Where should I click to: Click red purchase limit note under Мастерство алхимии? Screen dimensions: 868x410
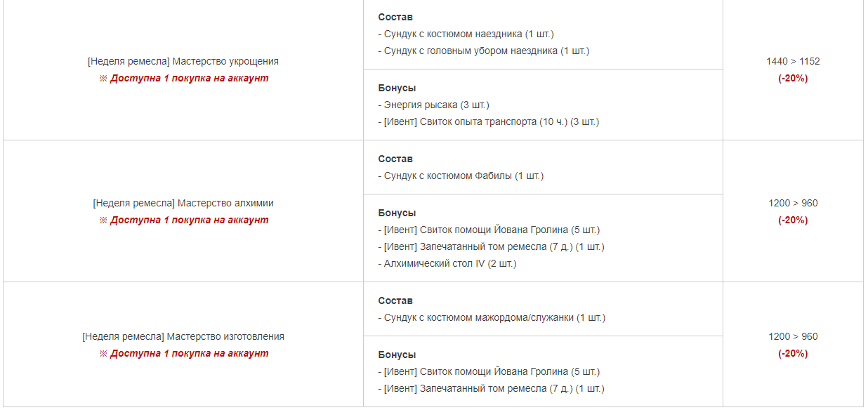pyautogui.click(x=183, y=220)
